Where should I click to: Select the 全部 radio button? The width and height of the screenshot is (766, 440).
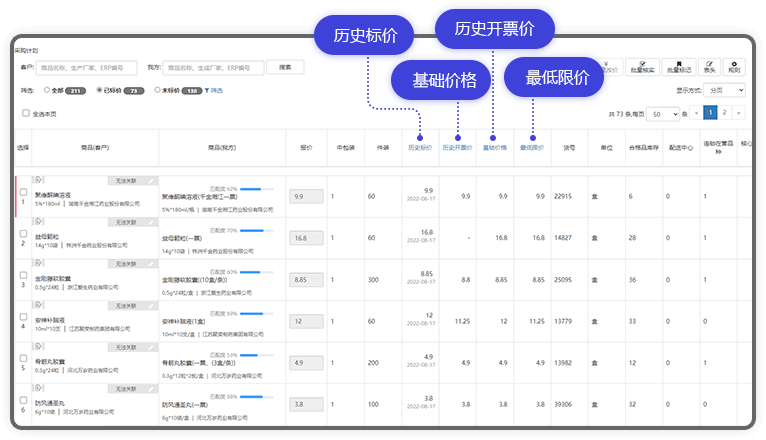click(47, 90)
